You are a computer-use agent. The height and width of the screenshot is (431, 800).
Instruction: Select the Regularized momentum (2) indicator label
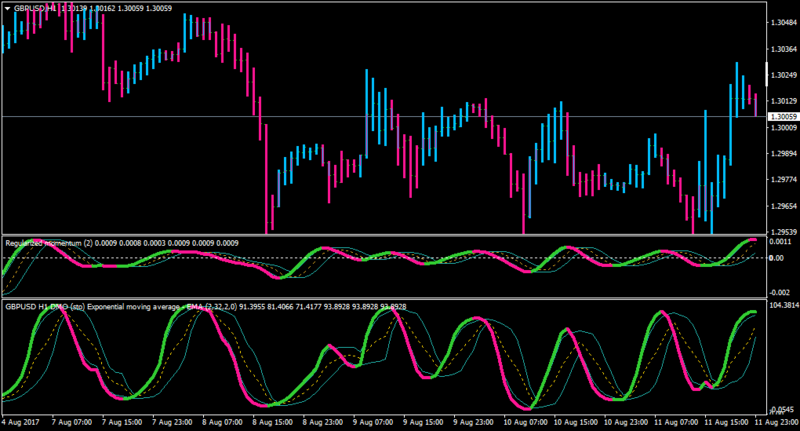(x=49, y=243)
